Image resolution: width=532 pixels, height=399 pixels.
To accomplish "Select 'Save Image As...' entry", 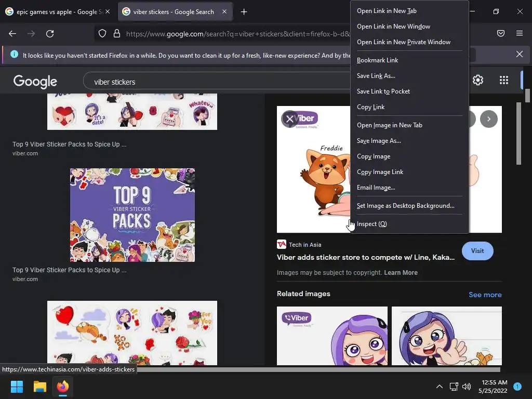I will (x=409, y=141).
